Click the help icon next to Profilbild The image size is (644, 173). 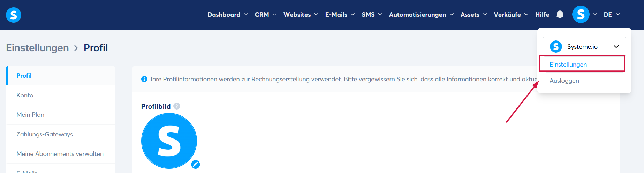click(177, 106)
